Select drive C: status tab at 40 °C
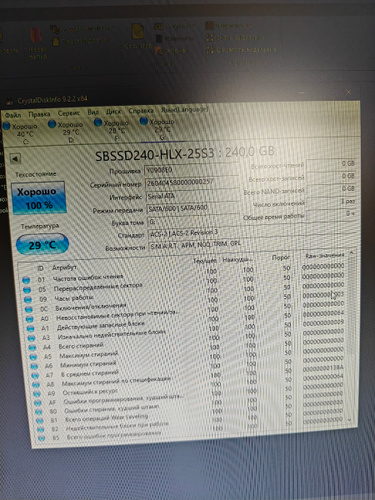Viewport: 375px width, 500px height. coord(21,134)
